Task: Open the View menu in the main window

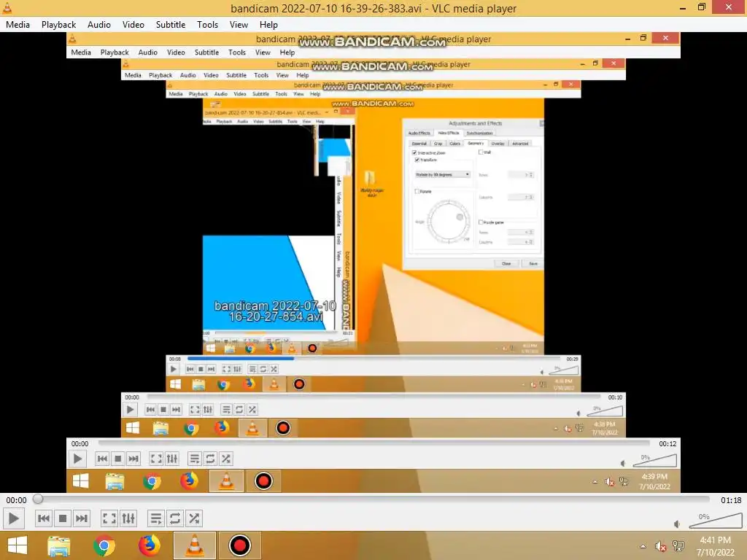Action: click(x=239, y=25)
